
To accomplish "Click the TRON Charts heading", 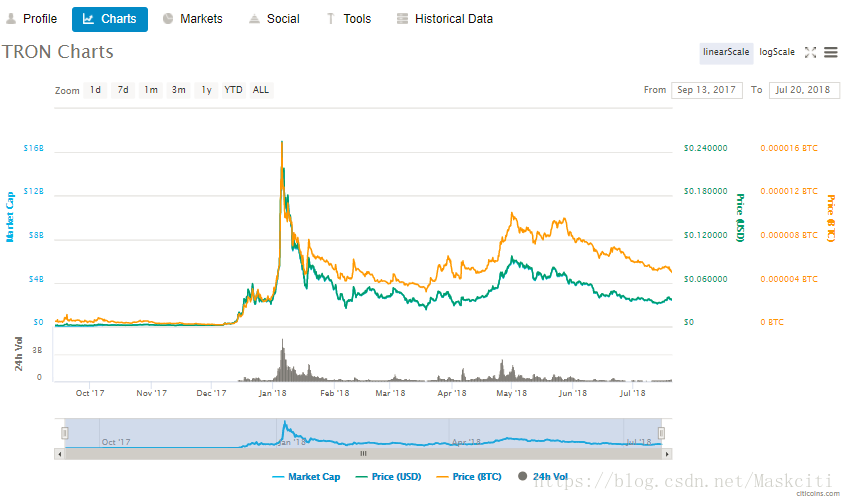I will [x=58, y=52].
